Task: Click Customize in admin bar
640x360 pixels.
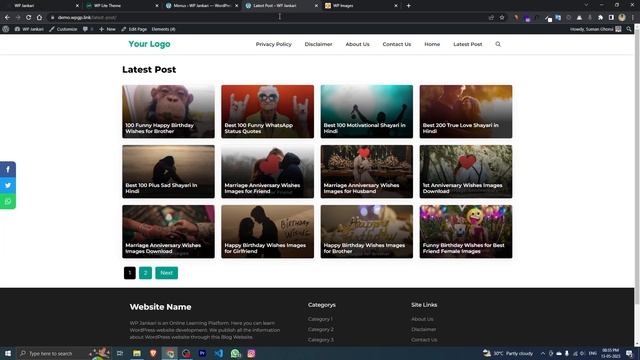Action: 63,29
